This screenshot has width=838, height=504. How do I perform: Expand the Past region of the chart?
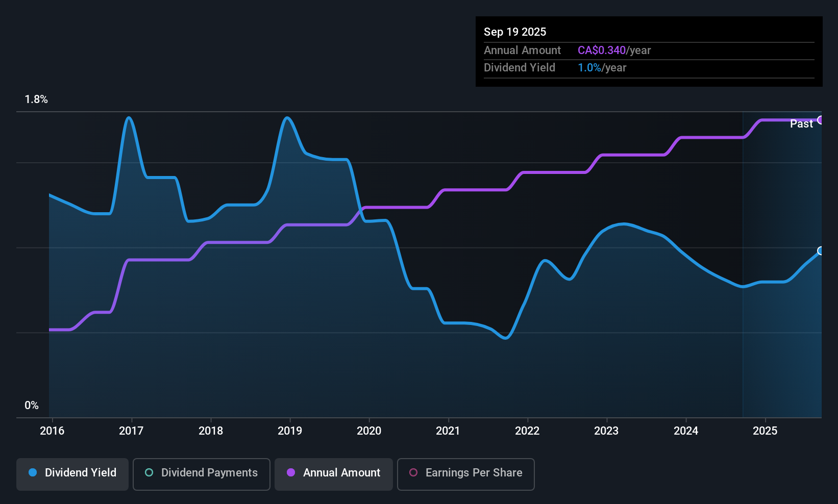point(801,123)
